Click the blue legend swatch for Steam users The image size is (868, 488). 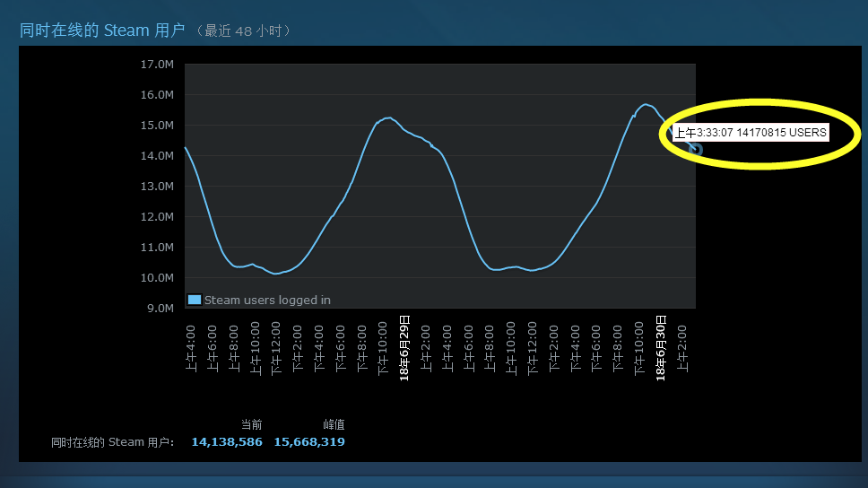(x=195, y=300)
